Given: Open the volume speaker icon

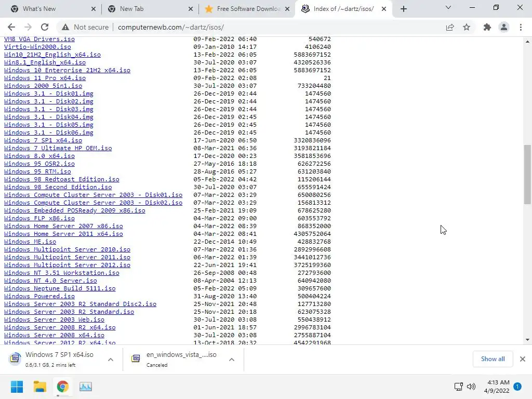Looking at the screenshot, I should click(x=471, y=387).
